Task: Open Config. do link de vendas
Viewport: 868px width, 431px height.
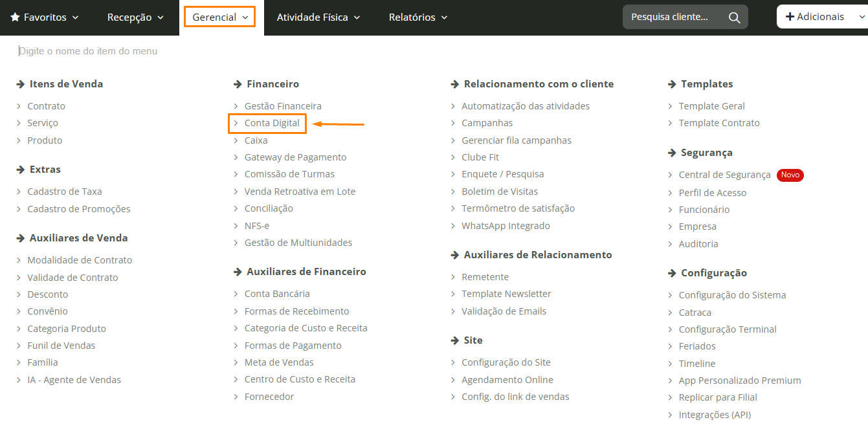Action: point(515,397)
